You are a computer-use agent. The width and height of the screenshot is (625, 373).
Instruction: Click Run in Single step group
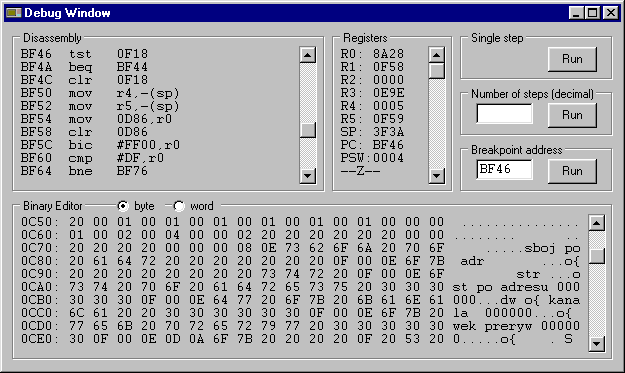572,59
